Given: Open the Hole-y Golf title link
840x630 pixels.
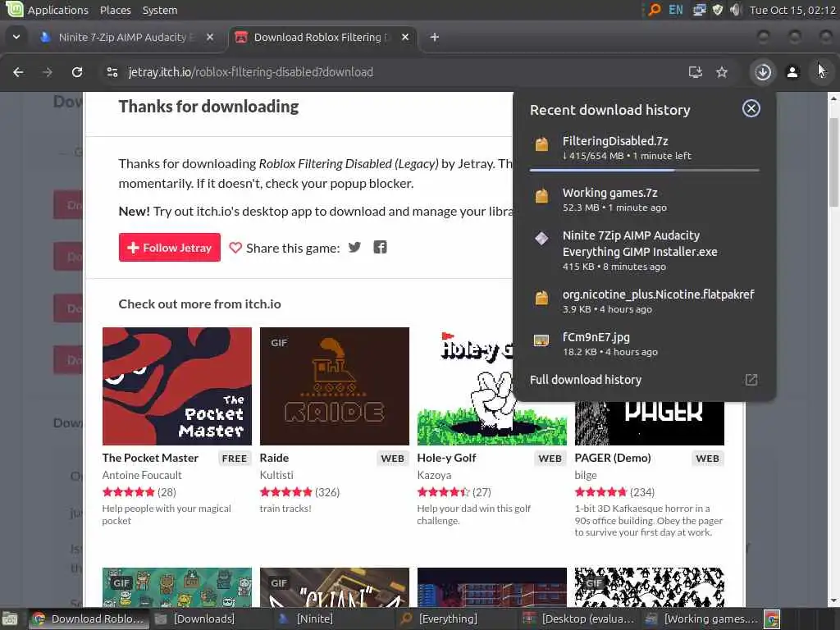Looking at the screenshot, I should coord(447,458).
